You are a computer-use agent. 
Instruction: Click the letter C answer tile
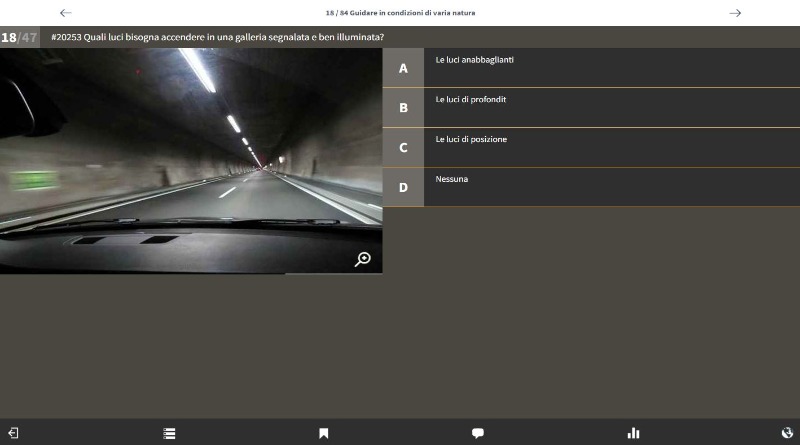[403, 147]
